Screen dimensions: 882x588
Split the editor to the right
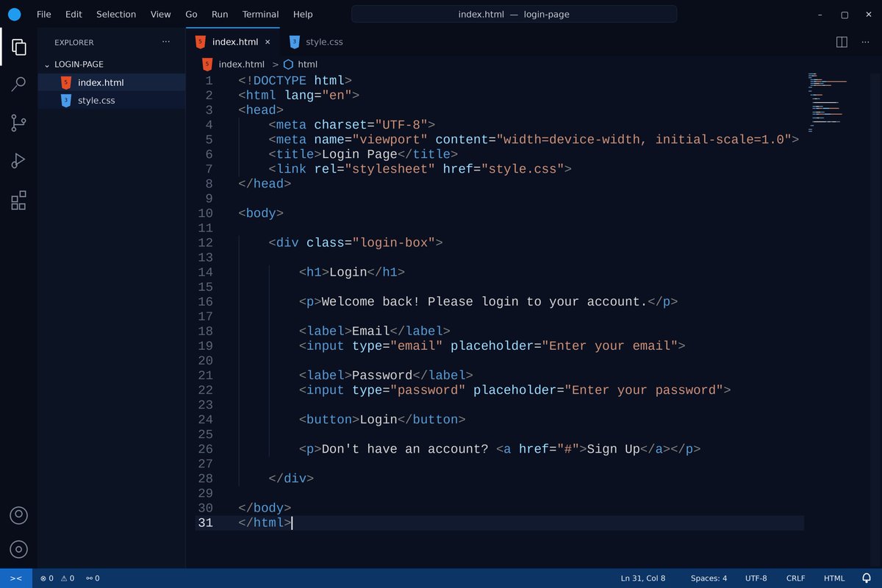(842, 42)
